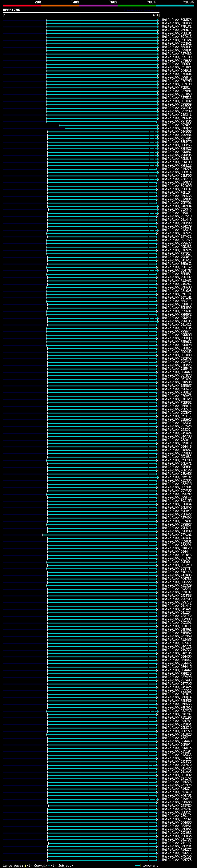197x868 pixels.
Task: Select the UniRef100_P12331 label
Action: pos(176,422)
